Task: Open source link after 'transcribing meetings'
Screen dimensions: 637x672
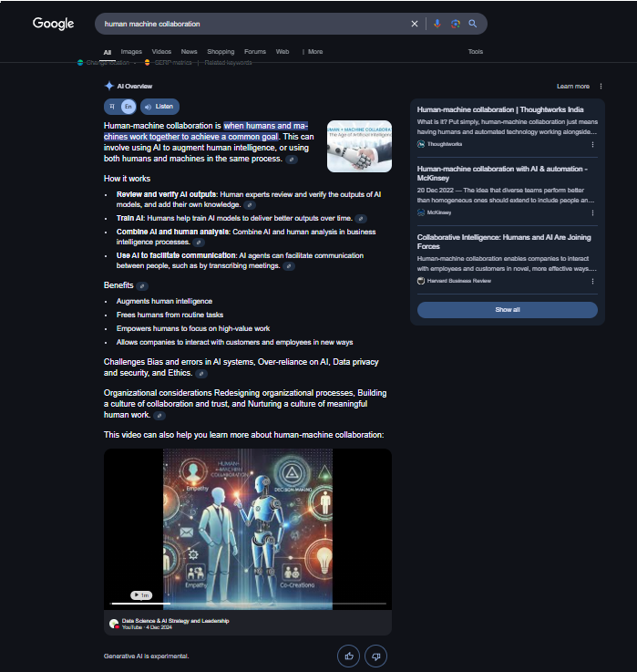Action: coord(289,266)
